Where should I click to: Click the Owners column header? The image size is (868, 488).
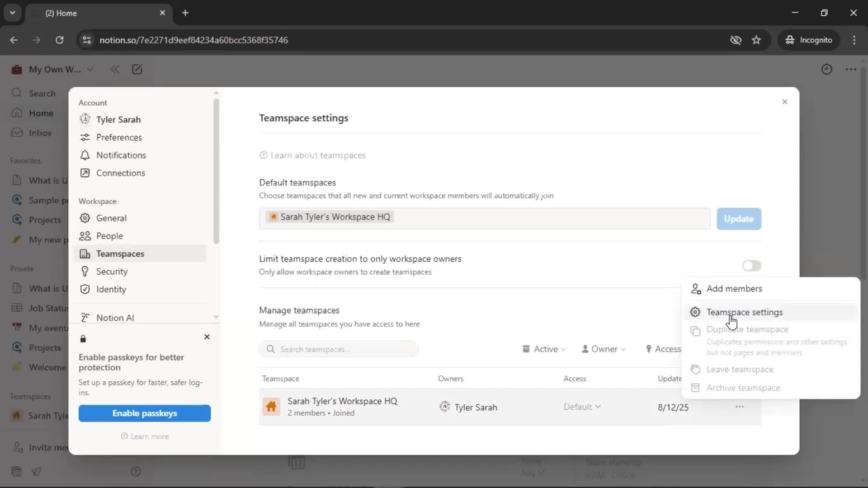451,379
